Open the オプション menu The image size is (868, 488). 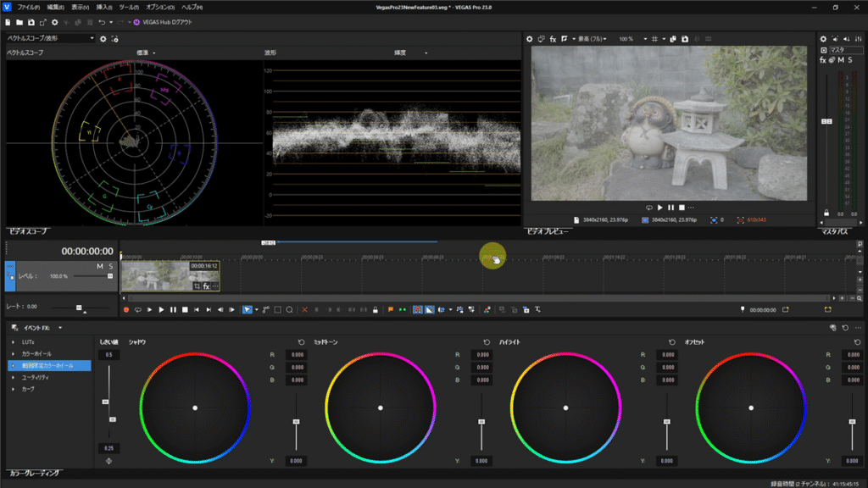tap(159, 7)
